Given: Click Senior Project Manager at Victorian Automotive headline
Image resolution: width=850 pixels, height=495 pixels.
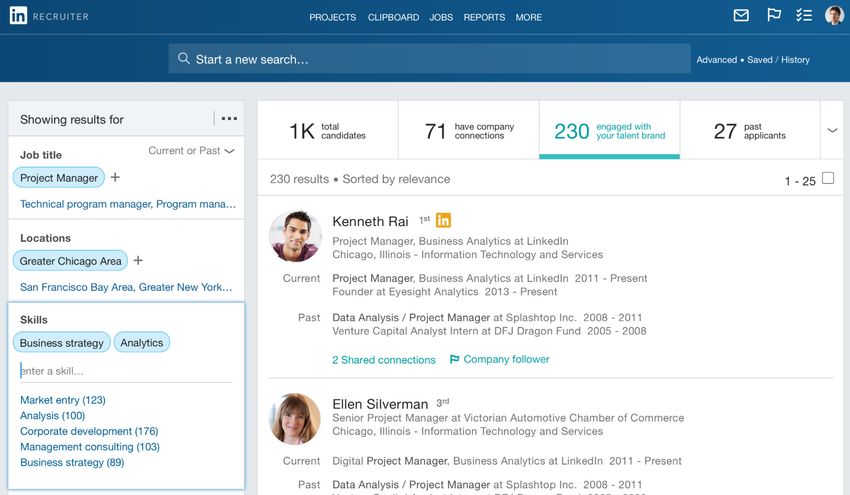Looking at the screenshot, I should tap(508, 418).
